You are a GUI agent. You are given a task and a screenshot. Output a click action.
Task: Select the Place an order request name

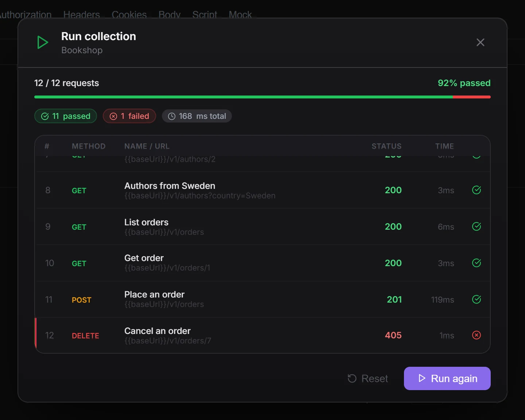click(x=154, y=295)
